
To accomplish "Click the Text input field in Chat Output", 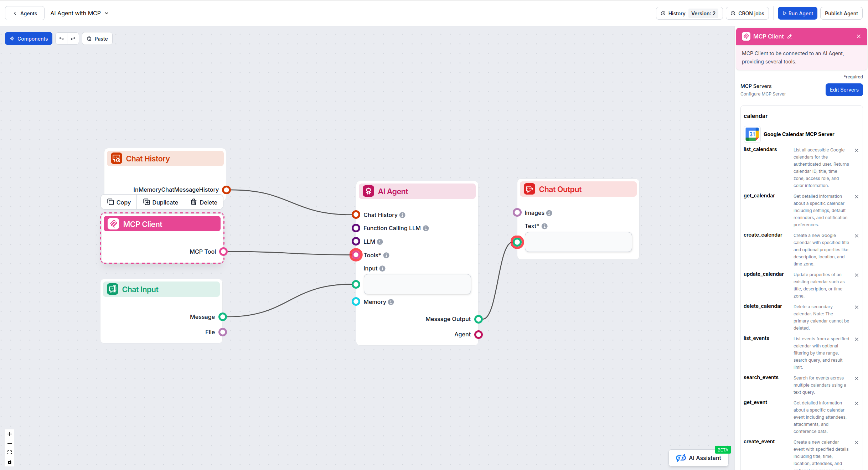I will tap(578, 242).
